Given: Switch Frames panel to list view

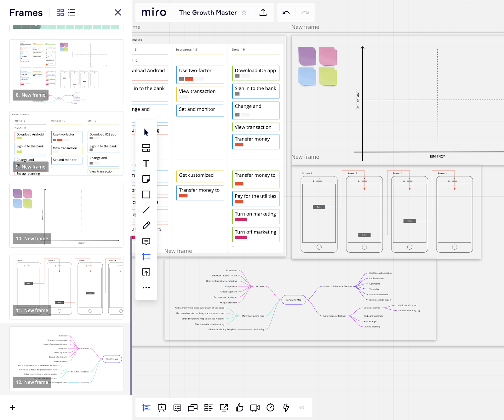Looking at the screenshot, I should tap(72, 12).
